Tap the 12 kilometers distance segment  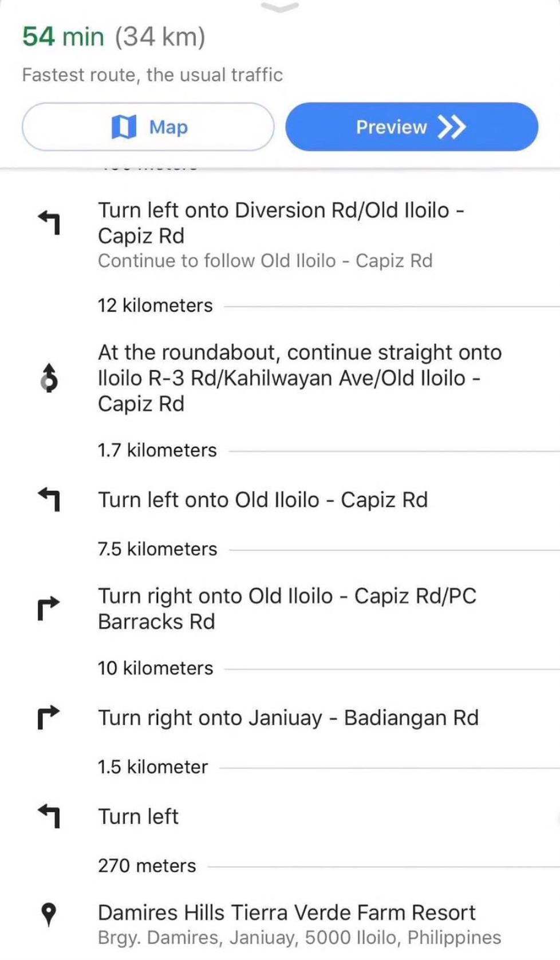tap(155, 305)
